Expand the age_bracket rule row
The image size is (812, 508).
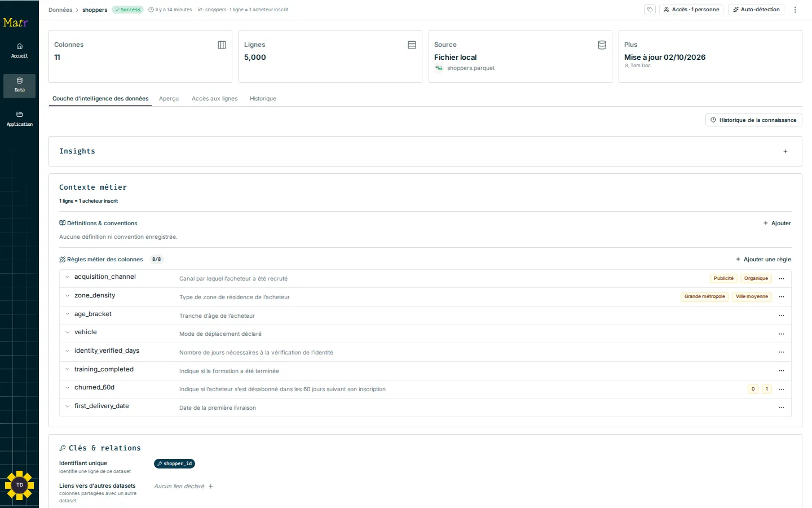point(68,314)
